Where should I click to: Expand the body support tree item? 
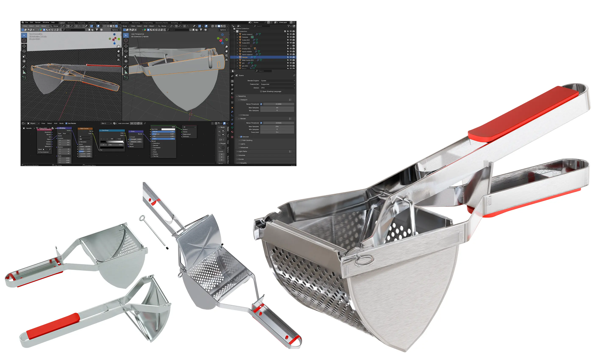(237, 34)
